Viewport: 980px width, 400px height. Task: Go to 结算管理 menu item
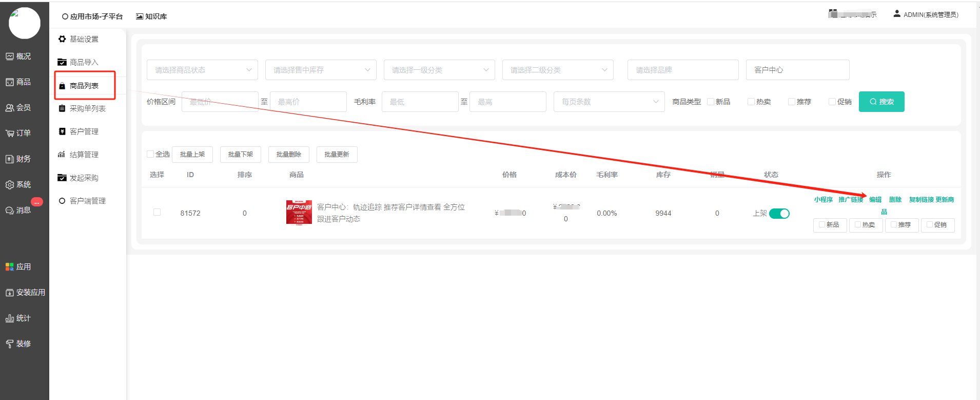pyautogui.click(x=84, y=155)
